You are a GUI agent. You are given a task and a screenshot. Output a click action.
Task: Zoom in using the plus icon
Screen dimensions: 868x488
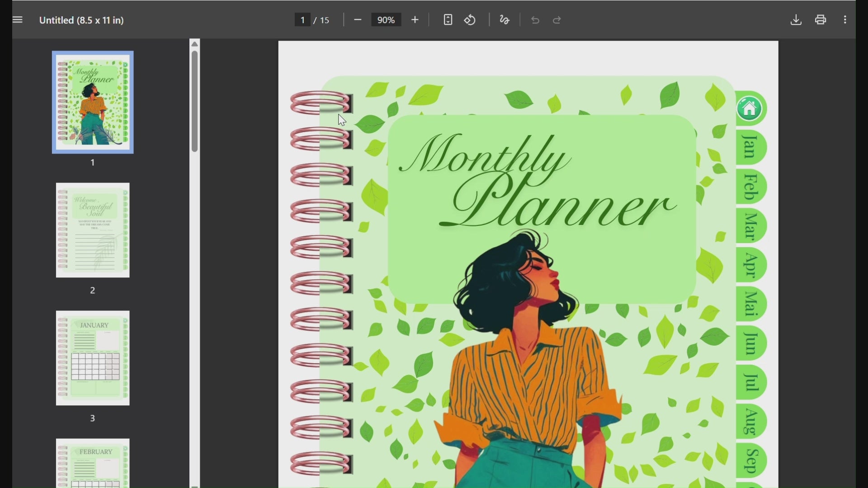(415, 20)
